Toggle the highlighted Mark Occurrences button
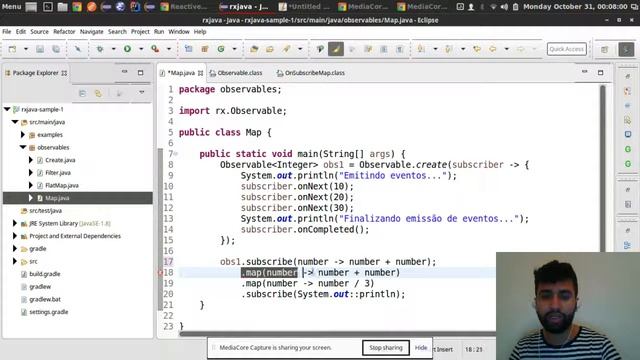The width and height of the screenshot is (640, 360). coord(336,49)
